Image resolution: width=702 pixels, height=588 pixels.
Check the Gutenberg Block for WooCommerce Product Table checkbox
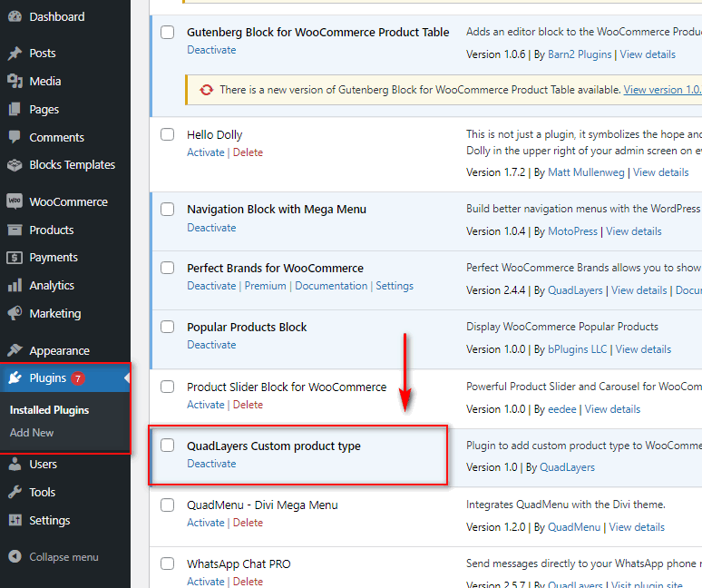point(168,33)
